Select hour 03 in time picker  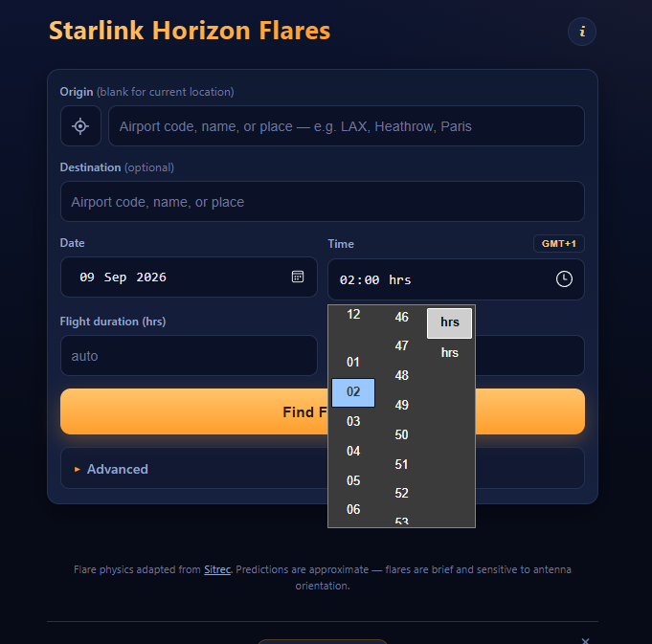(x=353, y=421)
